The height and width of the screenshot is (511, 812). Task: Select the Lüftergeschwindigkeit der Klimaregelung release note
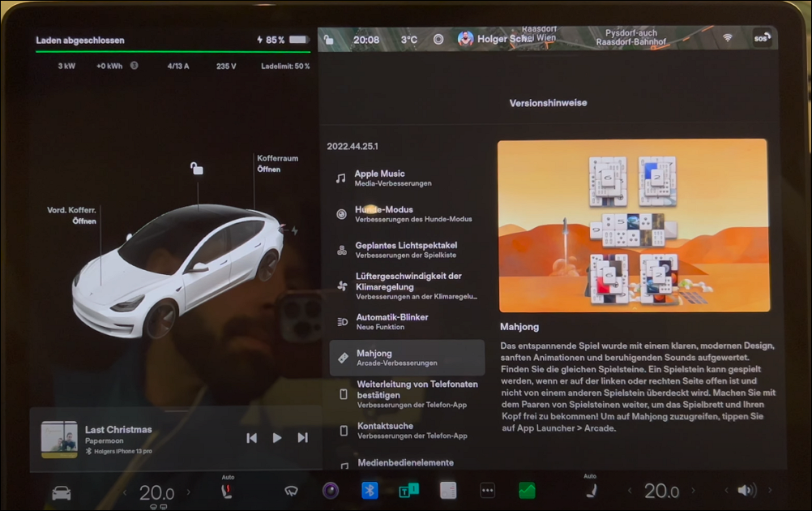pos(407,286)
